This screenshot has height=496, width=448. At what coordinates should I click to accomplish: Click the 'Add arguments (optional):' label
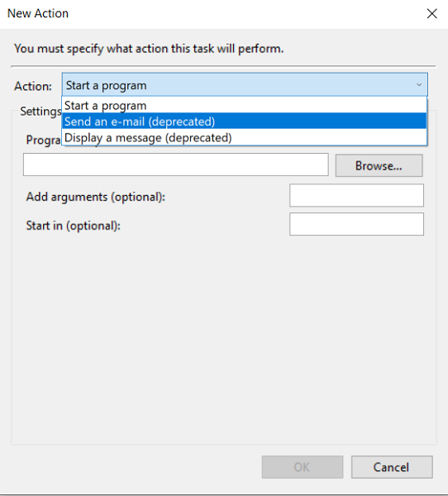tap(96, 197)
